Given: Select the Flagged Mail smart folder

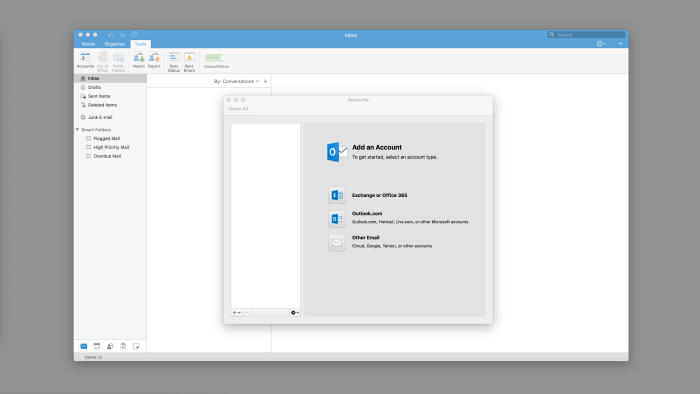Looking at the screenshot, I should click(x=110, y=139).
